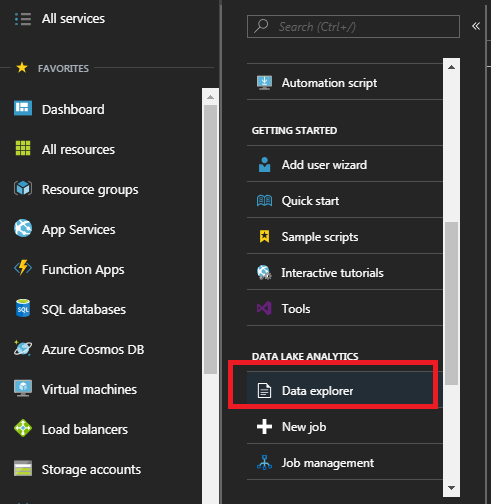The width and height of the screenshot is (491, 504).
Task: Select the Resource groups cube icon
Action: click(x=23, y=188)
